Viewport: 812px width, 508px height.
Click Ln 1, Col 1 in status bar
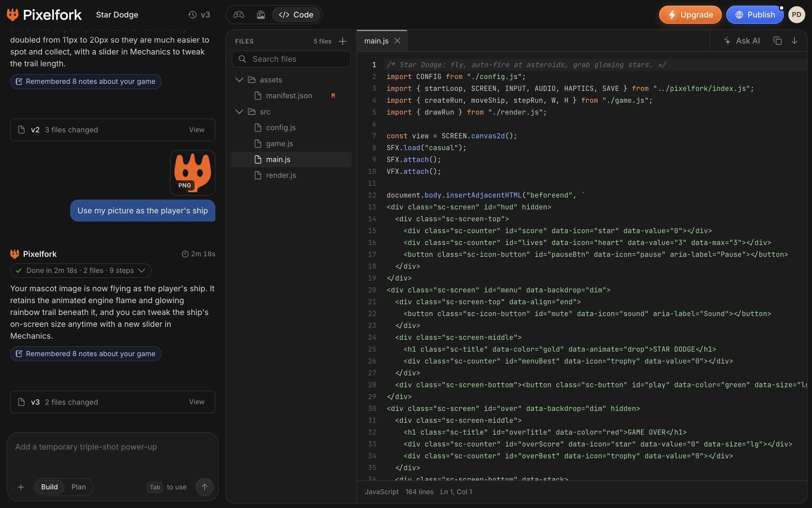pos(456,492)
